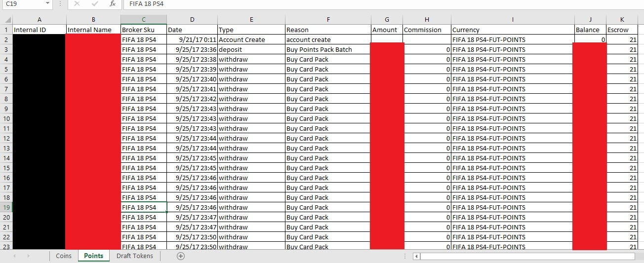
Task: Select the Buy Points Pack Batch cell
Action: coord(328,49)
